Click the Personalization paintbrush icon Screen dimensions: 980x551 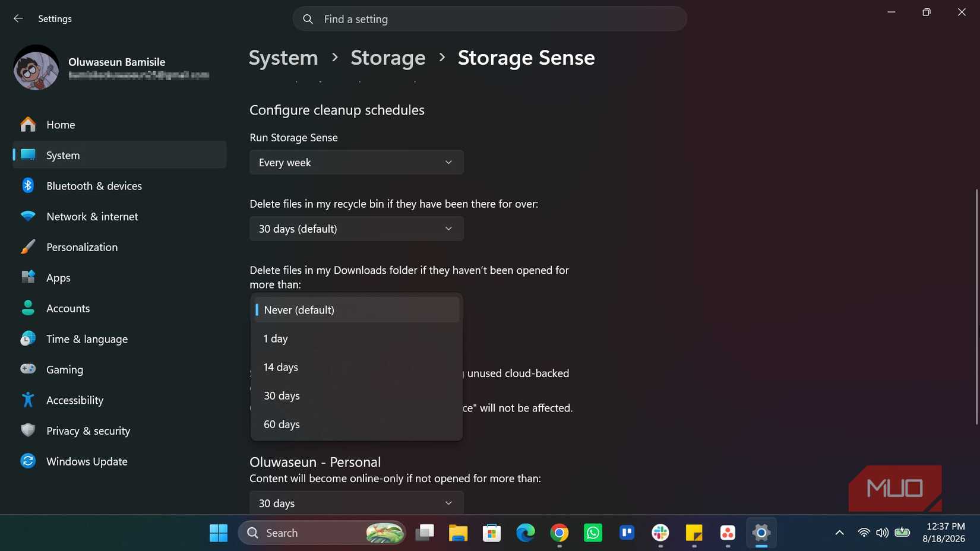click(28, 247)
